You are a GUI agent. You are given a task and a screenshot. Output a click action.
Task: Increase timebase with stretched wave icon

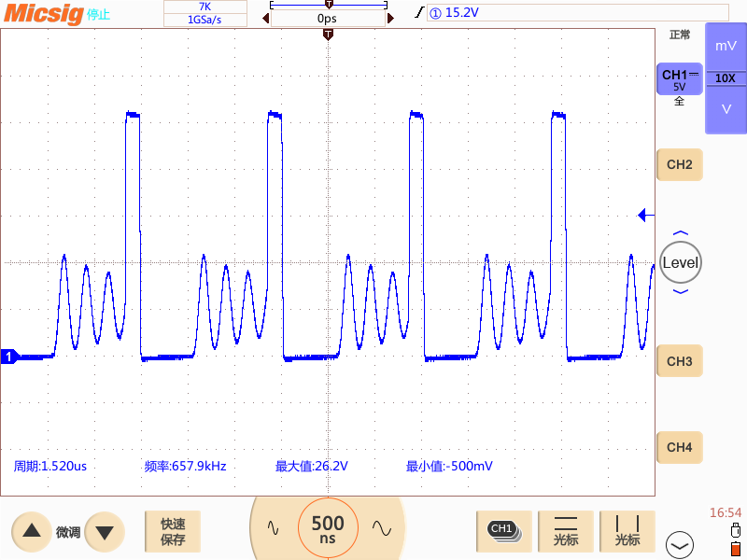point(382,527)
